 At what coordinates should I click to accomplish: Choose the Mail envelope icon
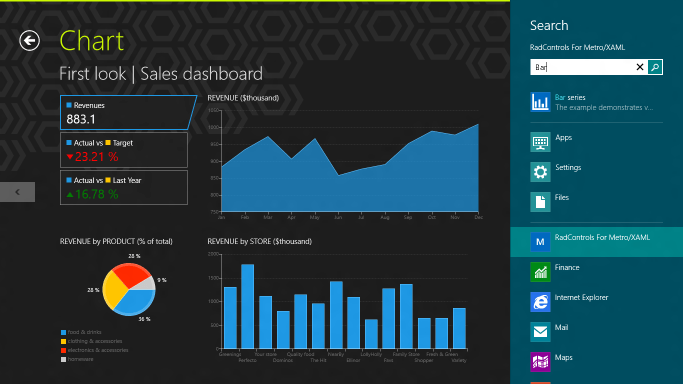(540, 332)
